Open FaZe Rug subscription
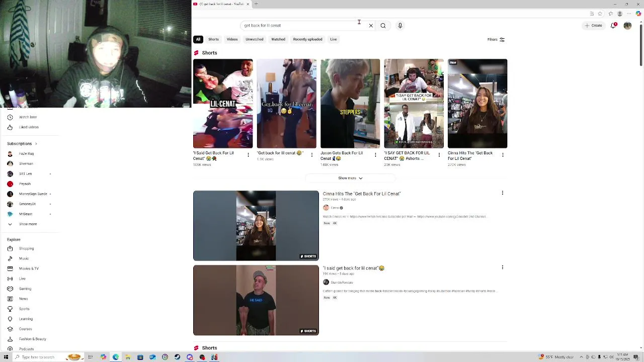 coord(27,154)
